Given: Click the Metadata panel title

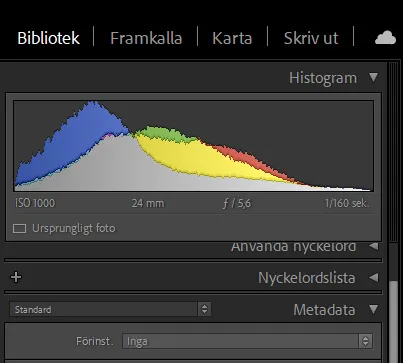Looking at the screenshot, I should coord(324,310).
